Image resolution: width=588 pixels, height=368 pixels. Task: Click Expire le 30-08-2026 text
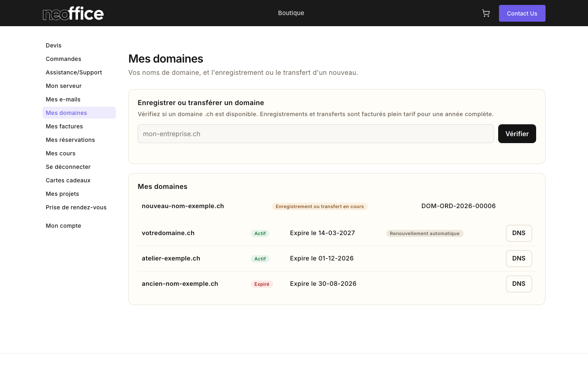pyautogui.click(x=323, y=284)
